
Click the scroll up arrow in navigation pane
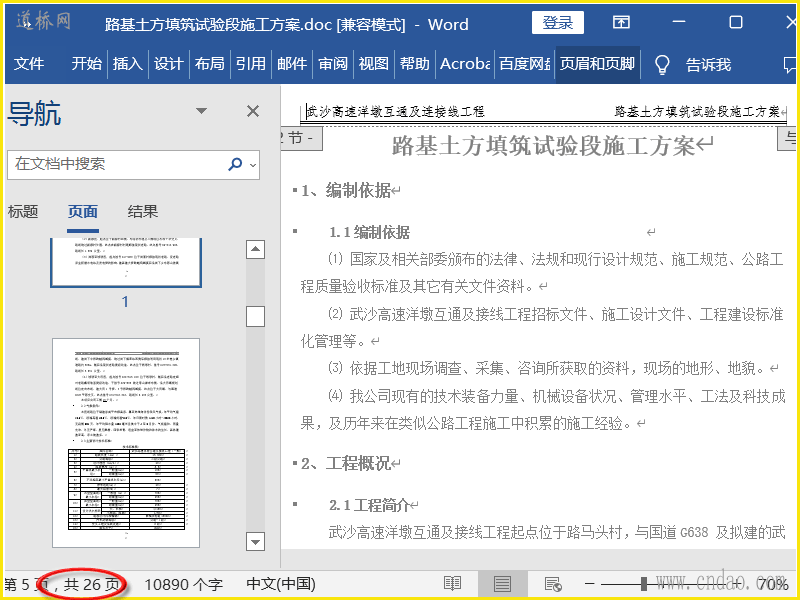pyautogui.click(x=255, y=249)
